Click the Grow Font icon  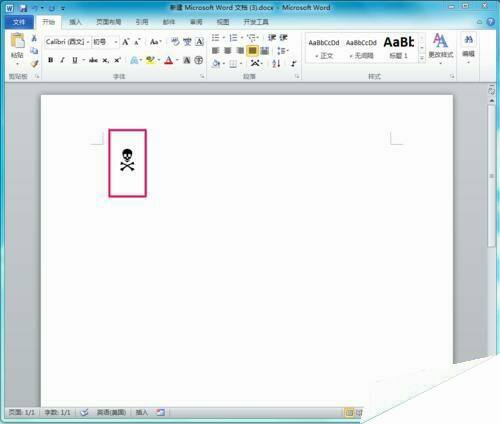[x=126, y=42]
